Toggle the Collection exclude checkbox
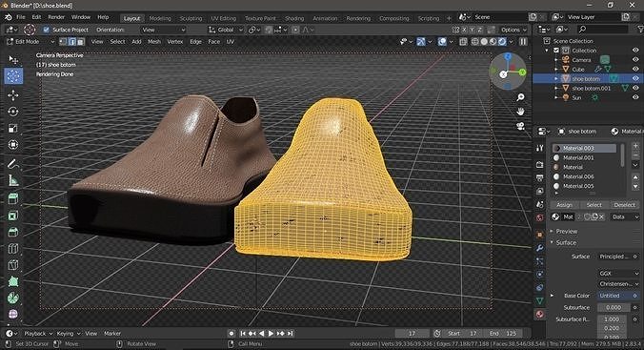This screenshot has width=644, height=350. 556,51
